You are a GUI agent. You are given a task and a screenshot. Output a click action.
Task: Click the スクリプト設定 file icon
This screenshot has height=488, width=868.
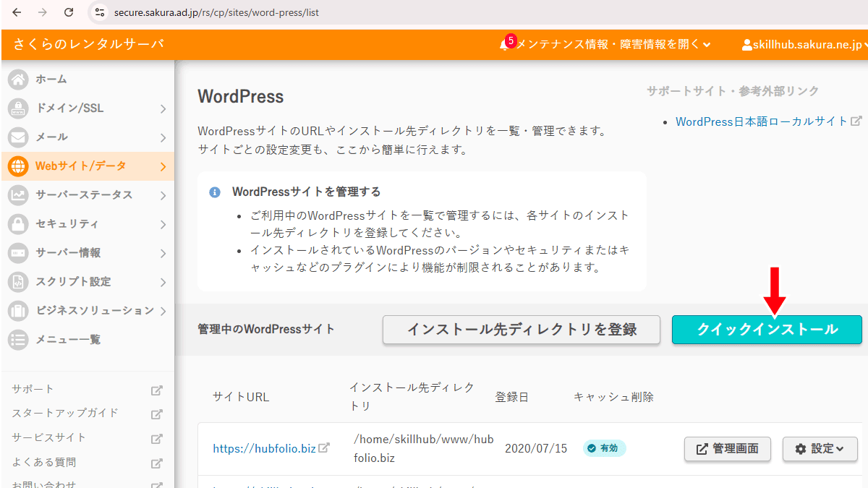(x=18, y=282)
